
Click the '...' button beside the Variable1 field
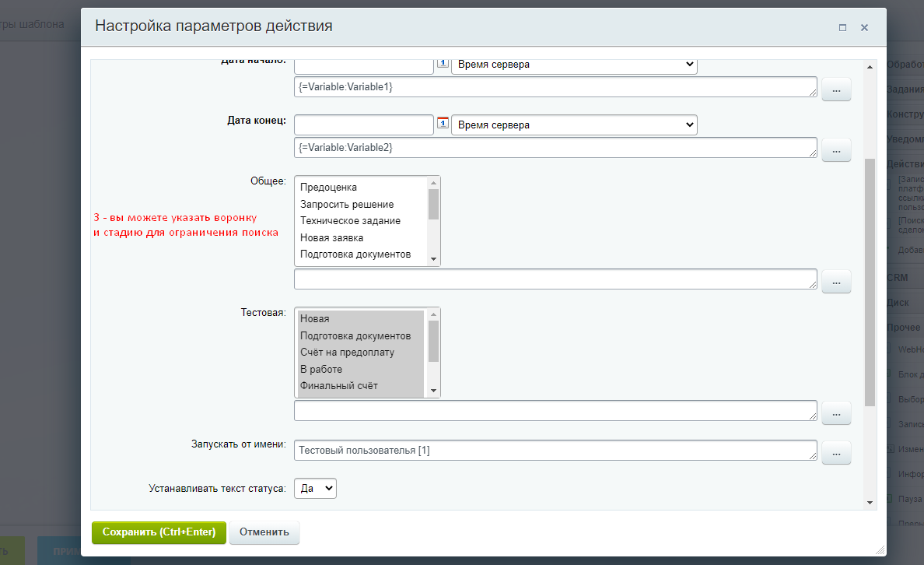pyautogui.click(x=836, y=89)
